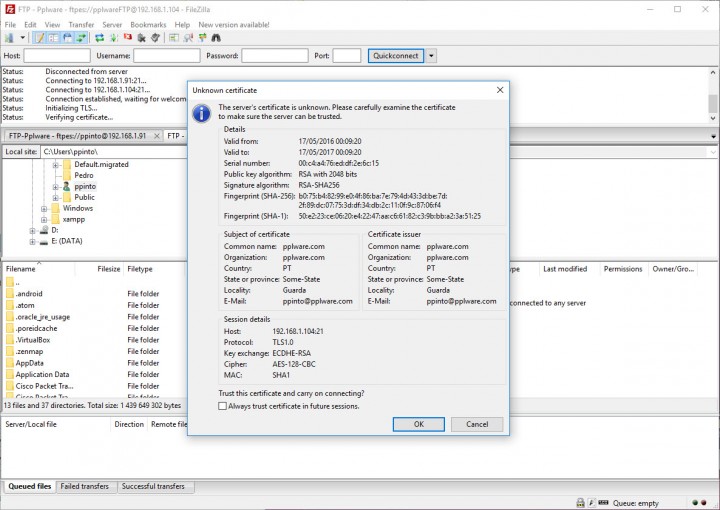Open the Site Manager icon
Image resolution: width=720 pixels, height=510 pixels.
(x=10, y=38)
